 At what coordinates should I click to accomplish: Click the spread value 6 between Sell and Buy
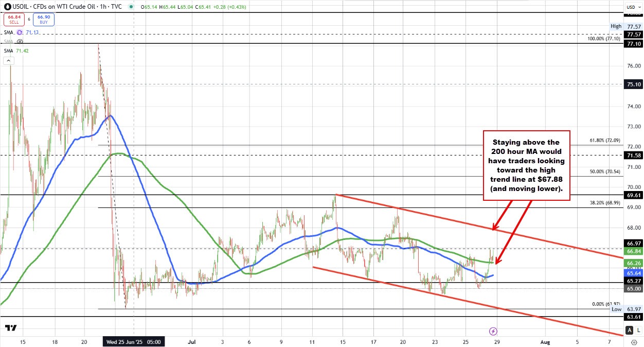pyautogui.click(x=29, y=19)
